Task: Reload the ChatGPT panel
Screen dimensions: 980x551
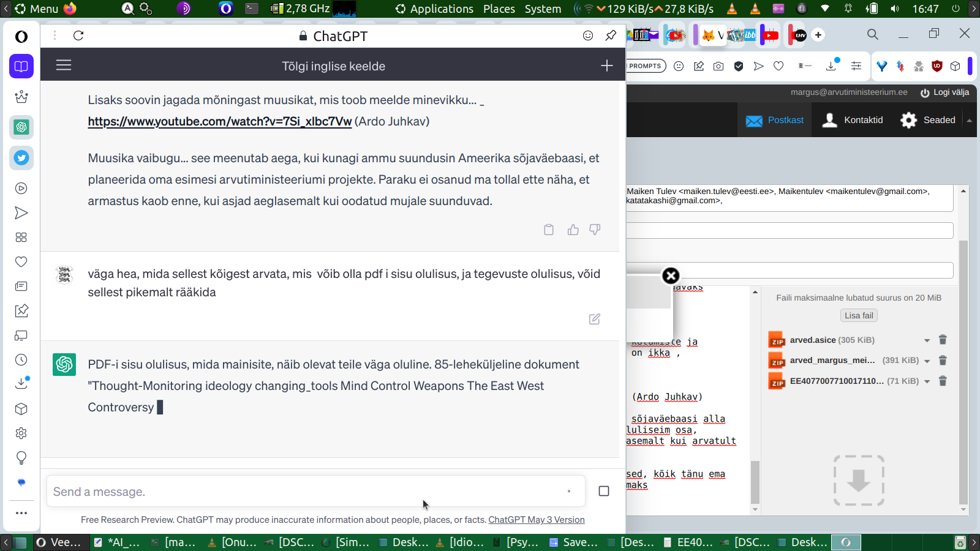Action: (78, 36)
